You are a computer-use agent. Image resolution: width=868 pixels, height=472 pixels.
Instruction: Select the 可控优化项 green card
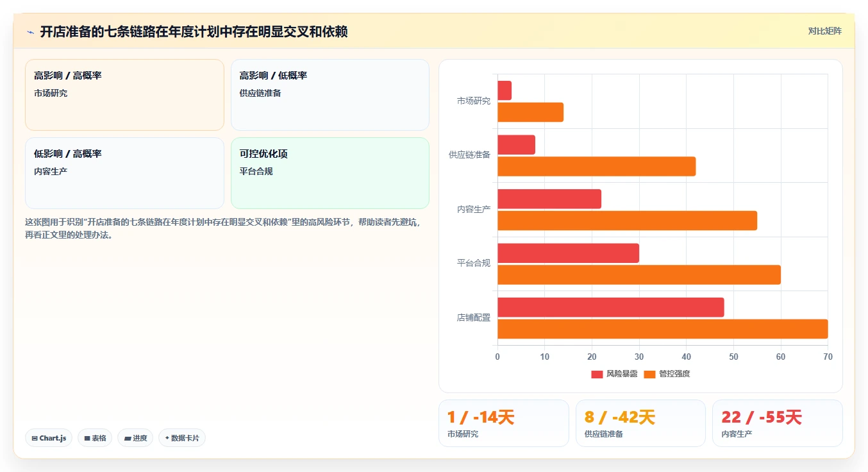tap(330, 173)
